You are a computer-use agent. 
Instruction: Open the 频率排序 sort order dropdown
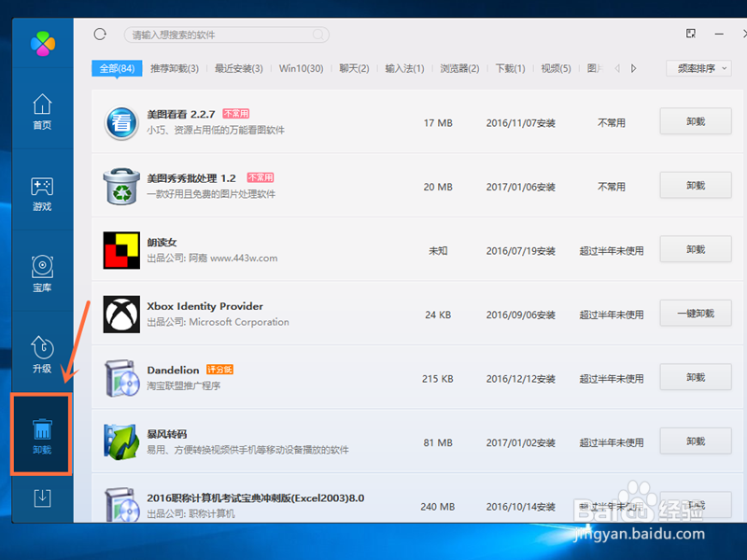click(697, 67)
